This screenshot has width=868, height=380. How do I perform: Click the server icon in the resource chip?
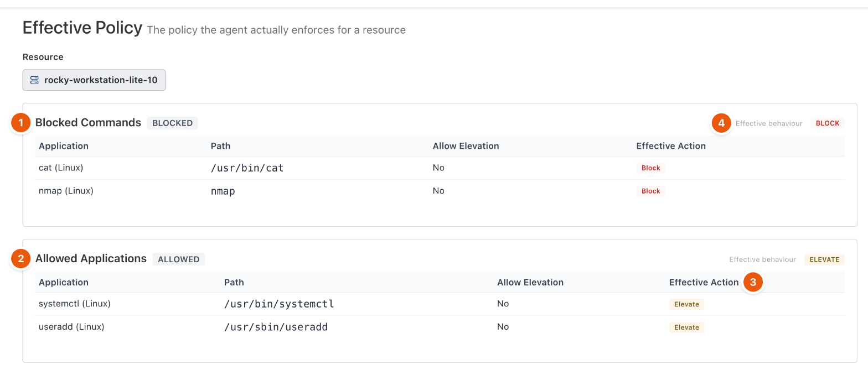34,80
